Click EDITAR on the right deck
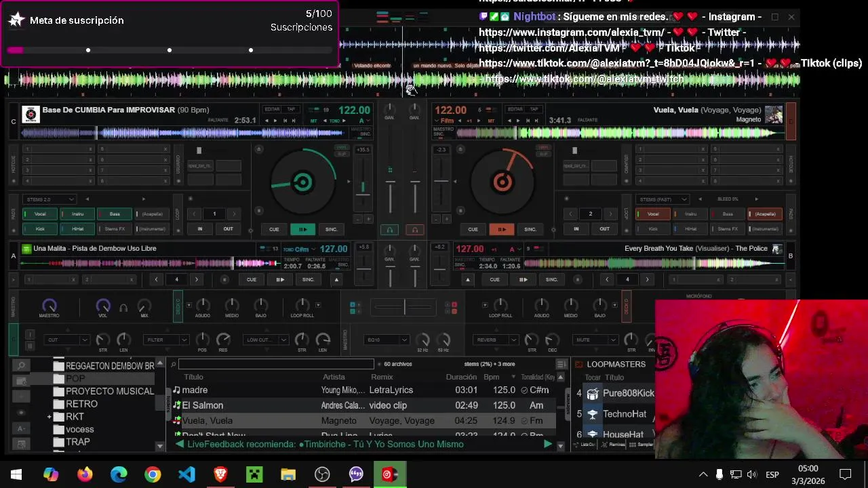This screenshot has width=868, height=488. click(515, 109)
